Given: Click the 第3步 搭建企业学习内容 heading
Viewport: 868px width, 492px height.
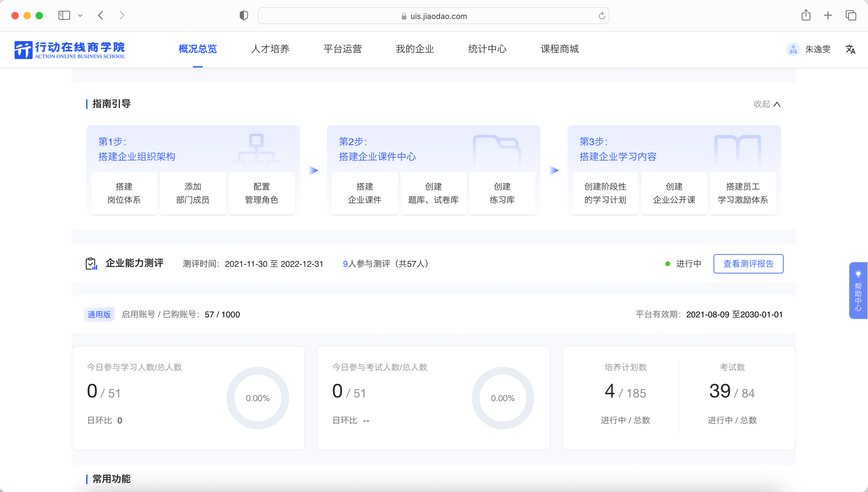Looking at the screenshot, I should pos(618,149).
